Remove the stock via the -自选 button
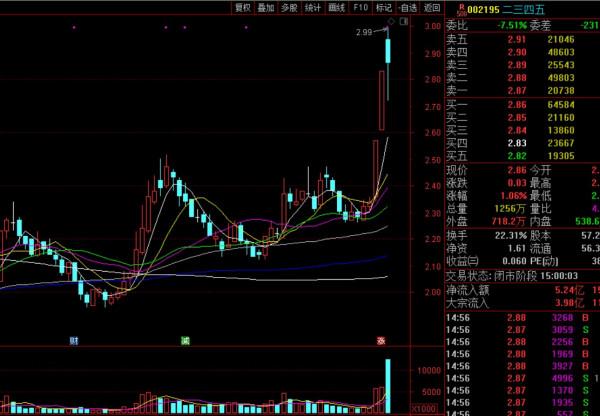The height and width of the screenshot is (416, 600). point(407,7)
